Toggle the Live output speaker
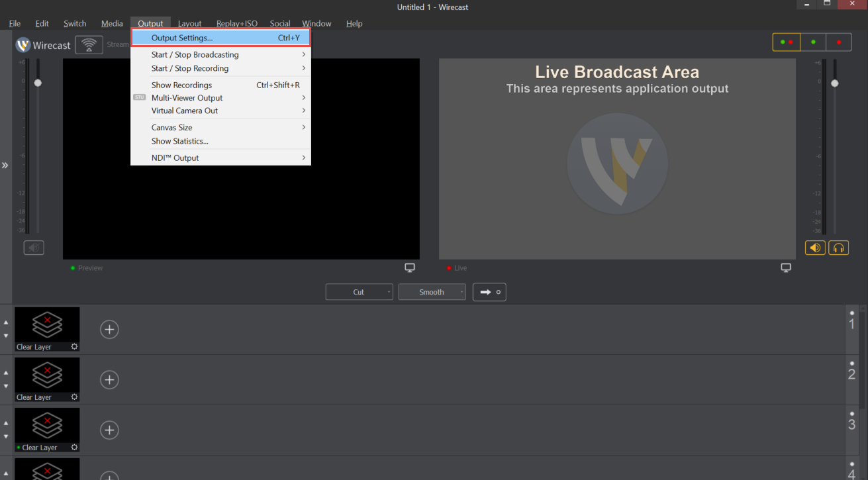This screenshot has width=868, height=480. (x=815, y=247)
